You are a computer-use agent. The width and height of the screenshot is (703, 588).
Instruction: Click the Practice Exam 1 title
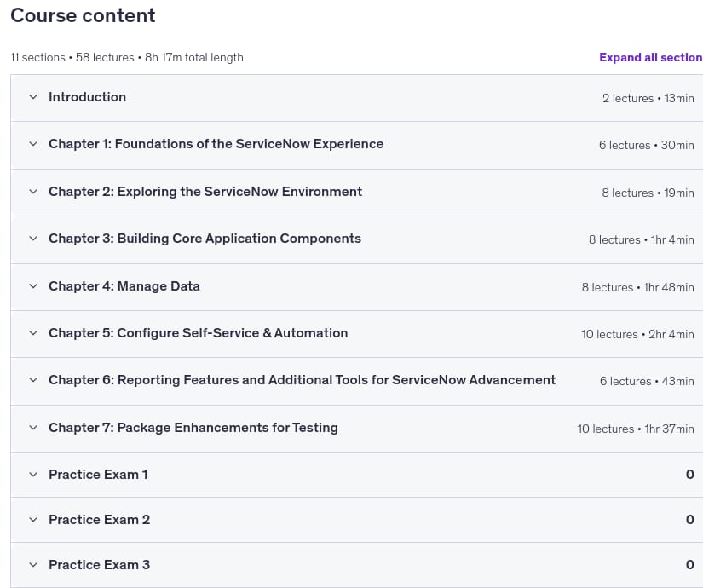(x=98, y=475)
